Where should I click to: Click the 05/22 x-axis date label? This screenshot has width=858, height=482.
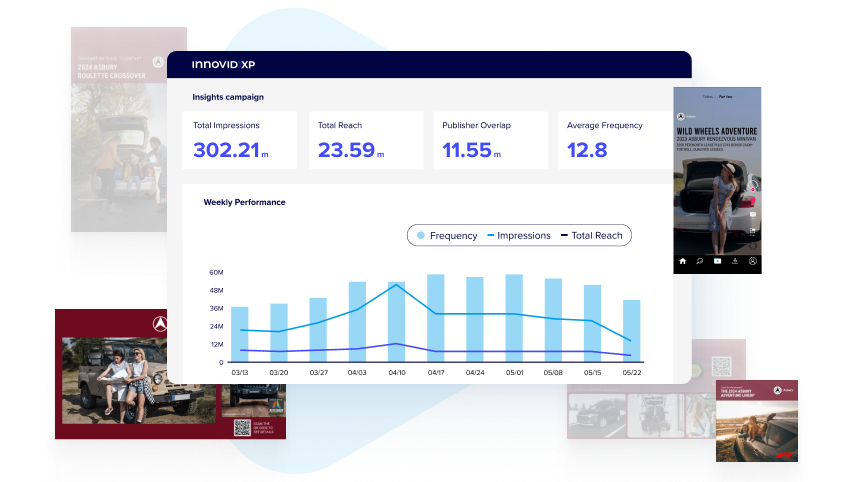click(x=631, y=373)
